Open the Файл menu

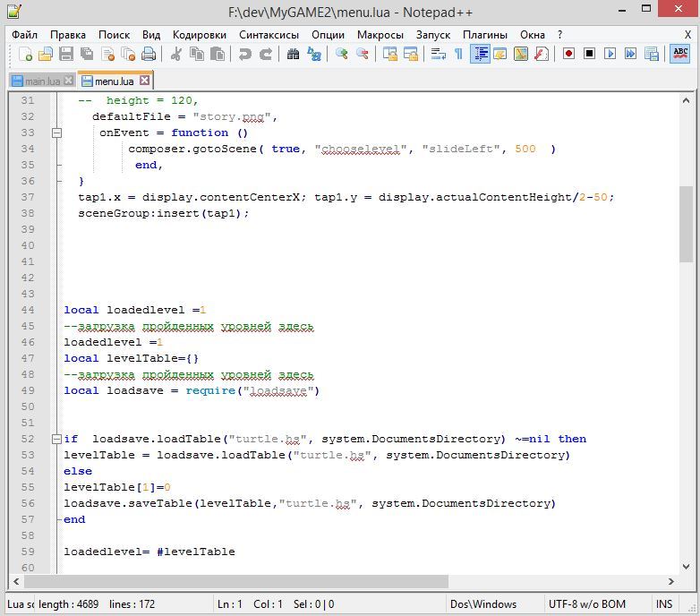[24, 35]
